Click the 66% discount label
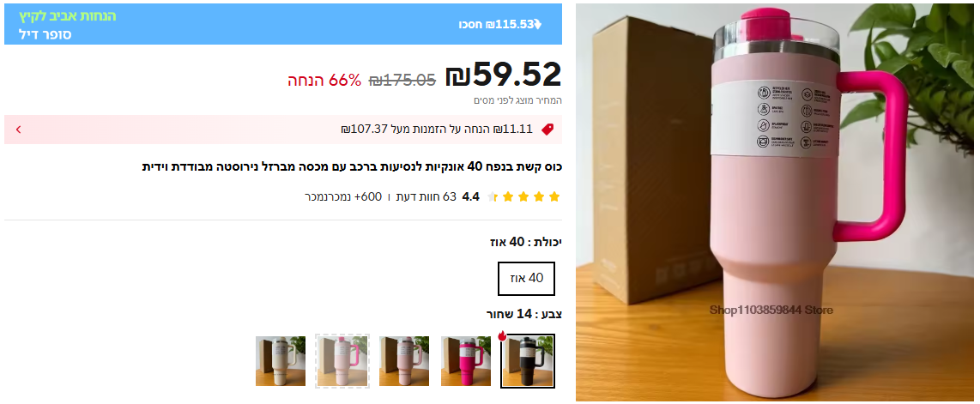This screenshot has width=980, height=404. click(x=325, y=80)
